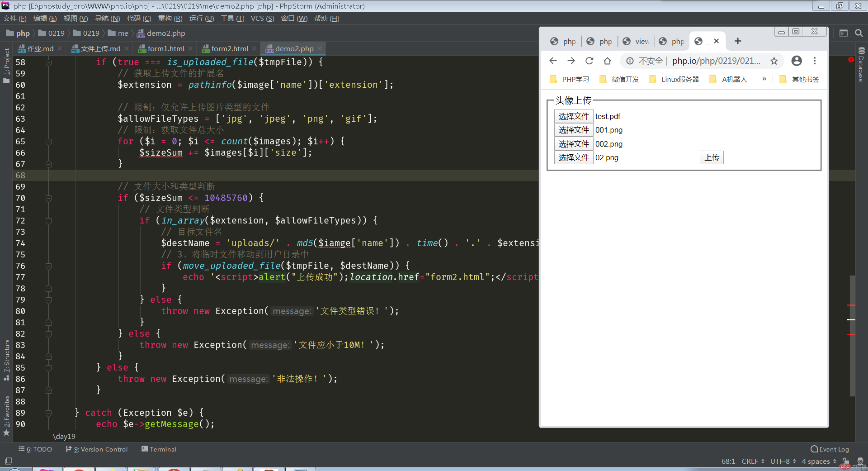Viewport: 868px width, 471px height.
Task: Open the 其他书签 bookmark folder
Action: [799, 79]
